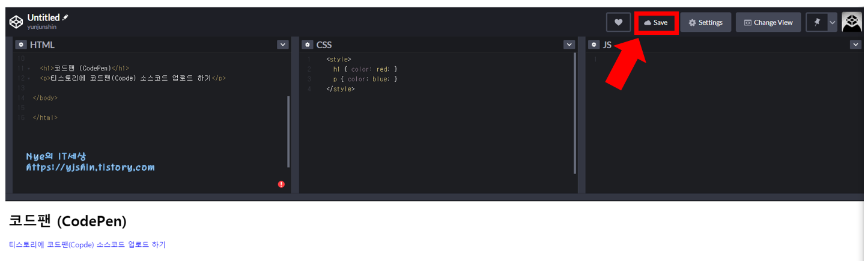The height and width of the screenshot is (266, 868).
Task: Collapse the code fold arrow on line 12
Action: point(29,78)
